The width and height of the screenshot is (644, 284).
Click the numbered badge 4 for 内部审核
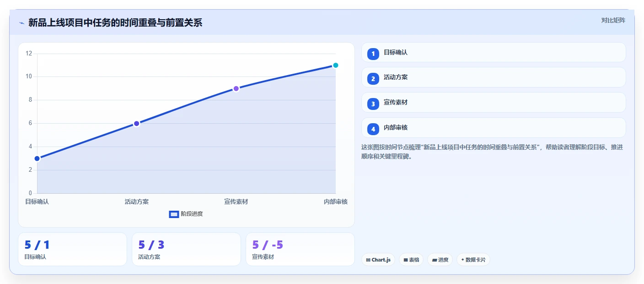click(x=373, y=129)
